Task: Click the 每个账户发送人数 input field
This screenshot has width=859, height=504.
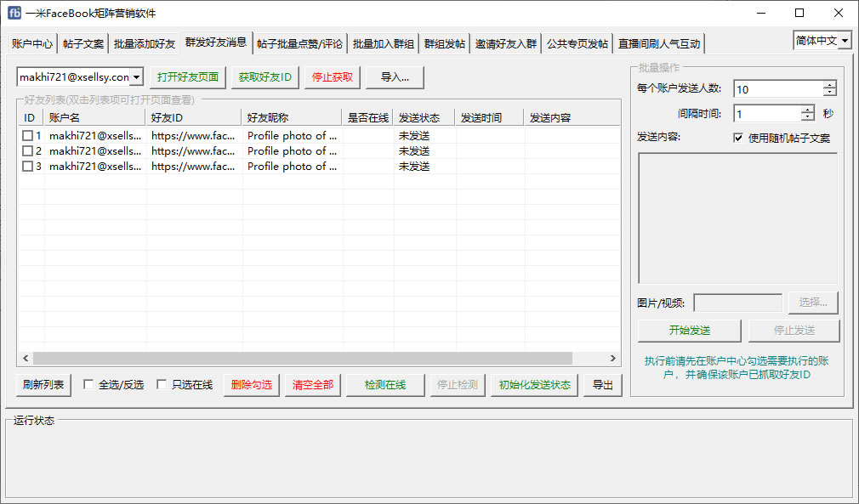Action: [x=778, y=89]
